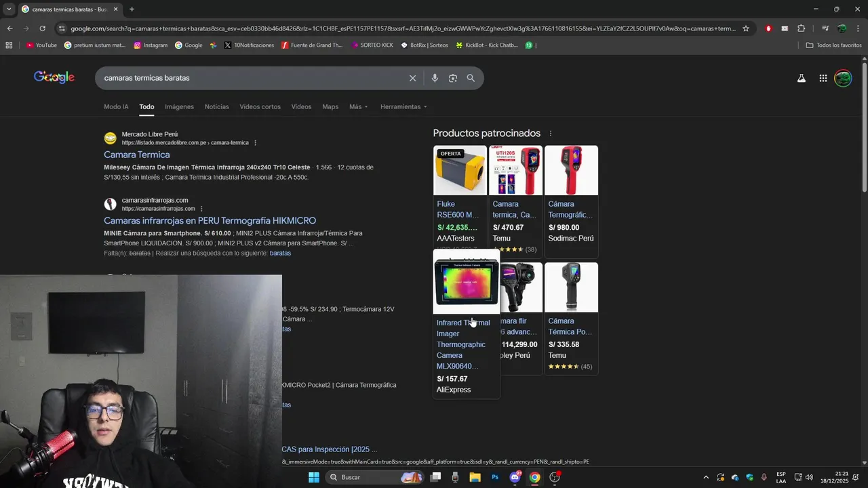Switch to Videos cortos tab
Screen dimensions: 868x488
[x=260, y=106]
